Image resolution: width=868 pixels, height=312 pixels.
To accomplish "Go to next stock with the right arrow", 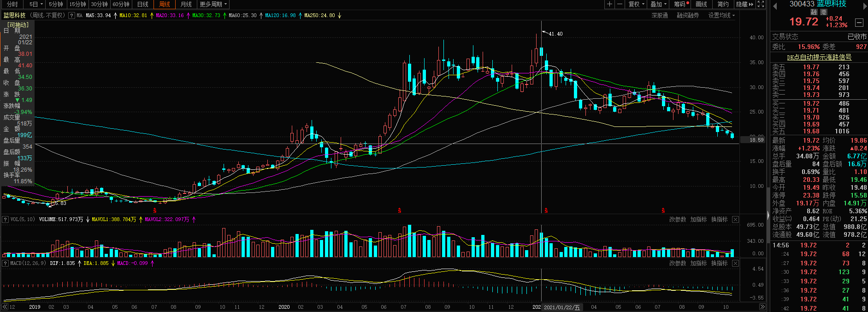I will click(x=864, y=6).
